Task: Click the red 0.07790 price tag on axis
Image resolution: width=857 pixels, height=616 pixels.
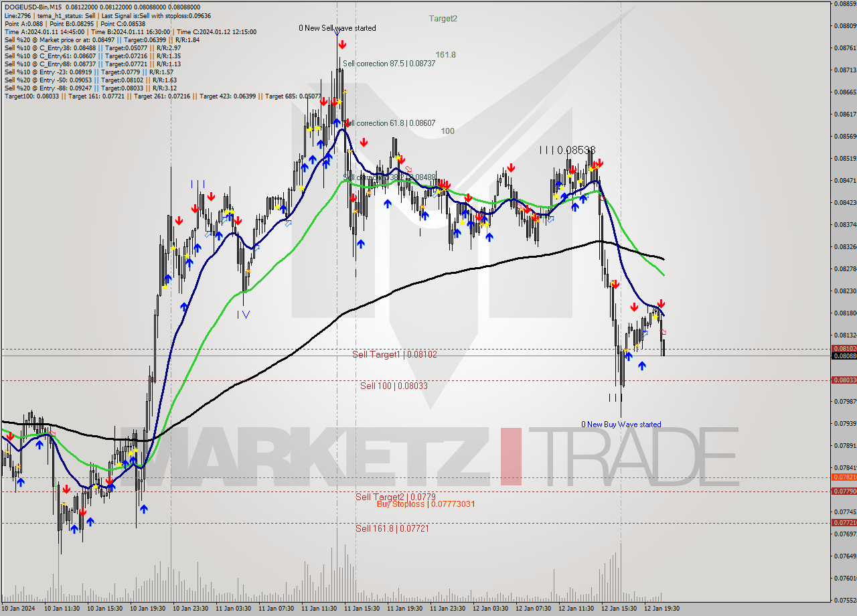Action: pyautogui.click(x=844, y=491)
